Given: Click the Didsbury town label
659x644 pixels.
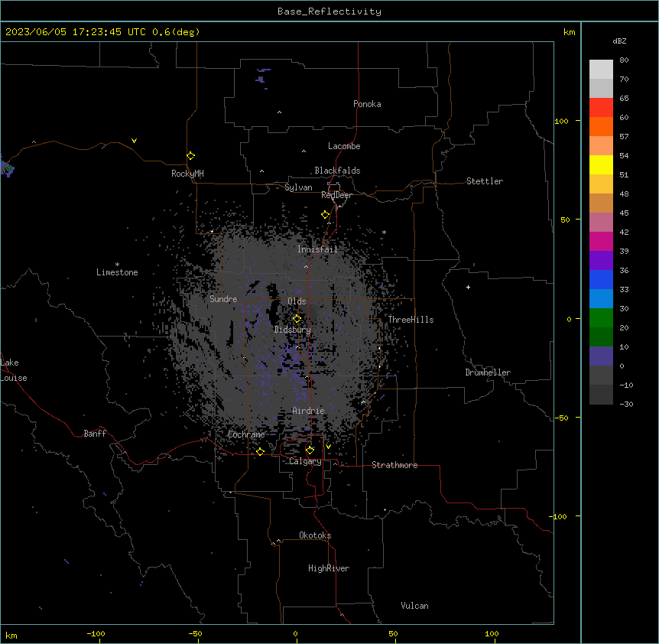Looking at the screenshot, I should 293,330.
